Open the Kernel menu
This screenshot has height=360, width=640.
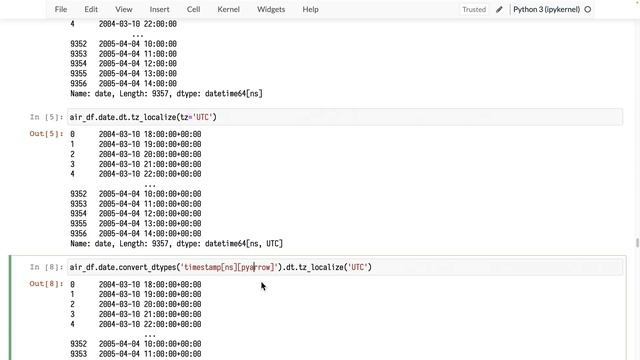click(x=229, y=9)
